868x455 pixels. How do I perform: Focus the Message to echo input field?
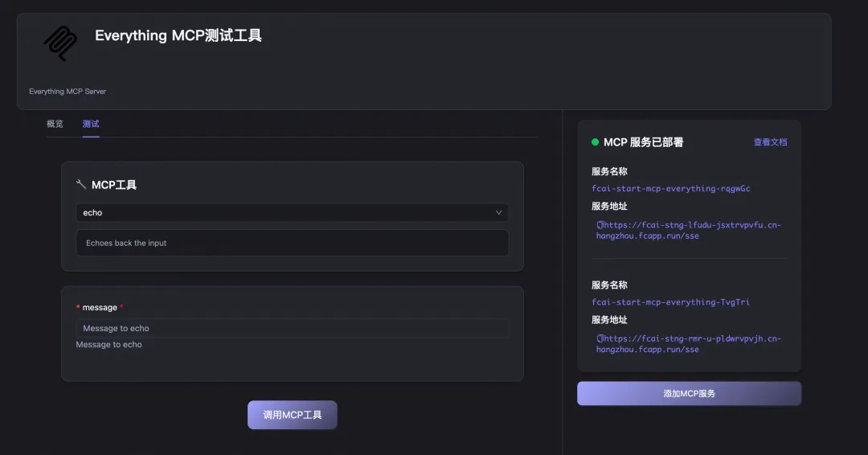point(293,328)
